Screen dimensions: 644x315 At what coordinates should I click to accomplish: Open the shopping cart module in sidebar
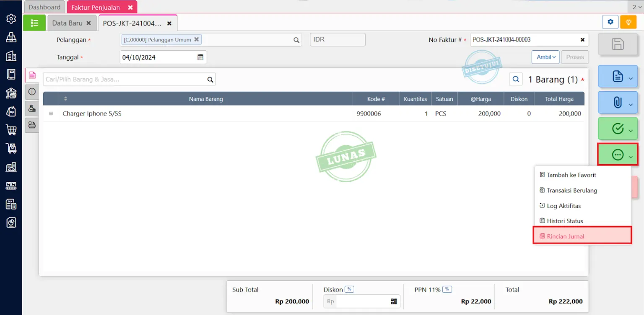point(11,130)
